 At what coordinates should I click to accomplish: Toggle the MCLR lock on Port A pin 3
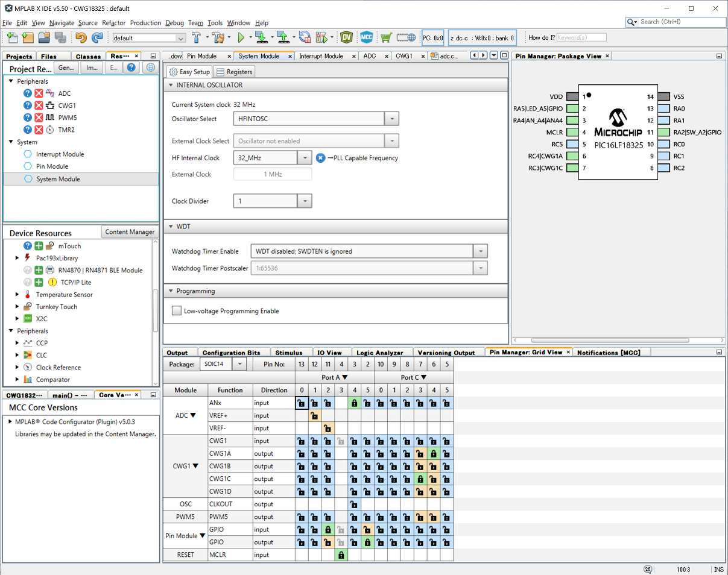click(341, 555)
